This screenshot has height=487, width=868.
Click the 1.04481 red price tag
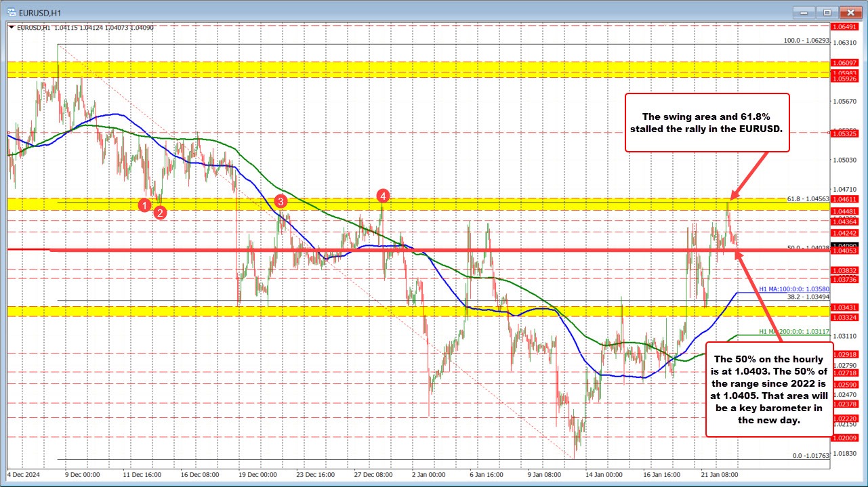pos(846,211)
